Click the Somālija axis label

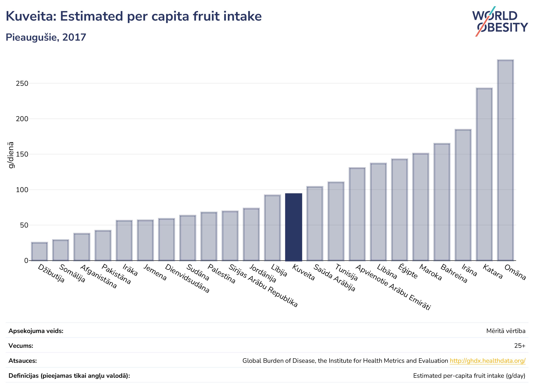click(x=72, y=273)
